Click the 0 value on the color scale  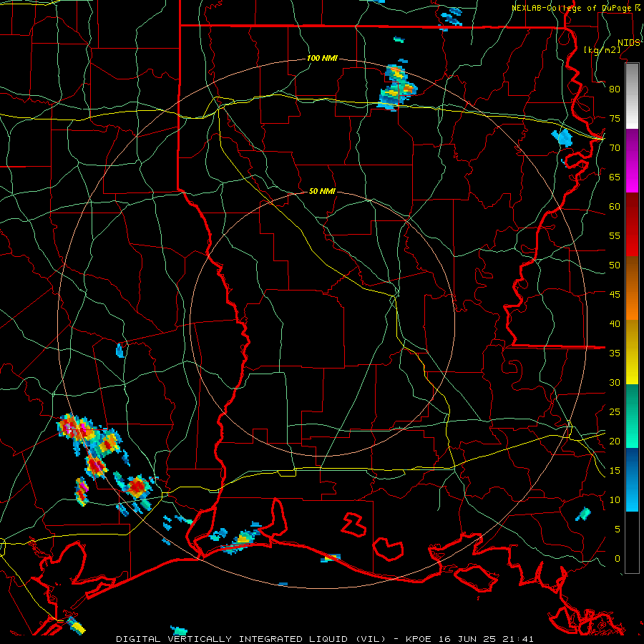[618, 559]
